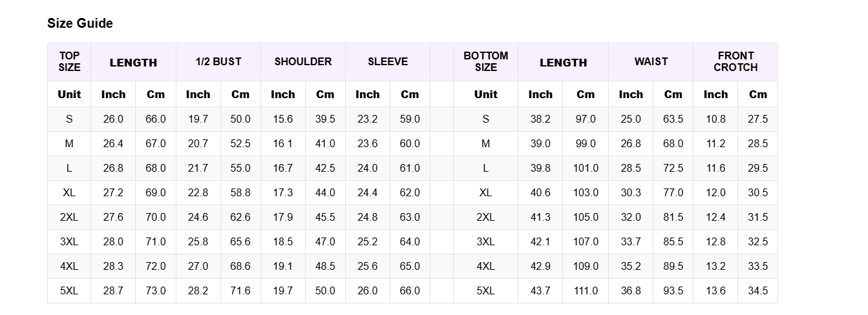Click the top LENGTH column header
Viewport: 868px width, 315px height.
coord(133,62)
